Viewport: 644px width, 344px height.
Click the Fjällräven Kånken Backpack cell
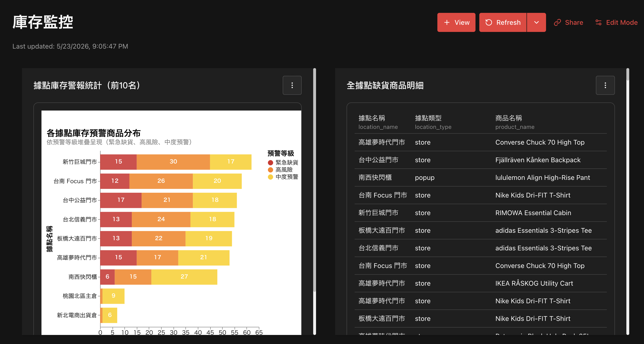[x=538, y=160]
